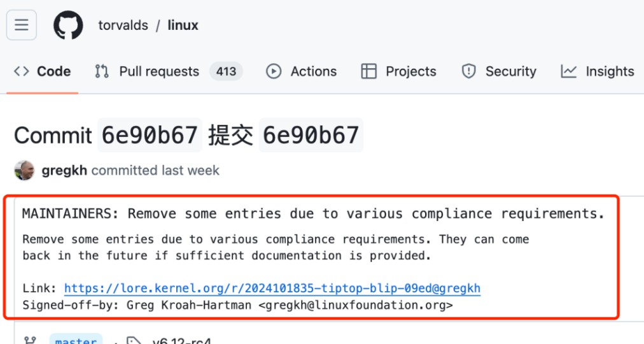Viewport: 644px width, 344px height.
Task: Click the 413 pull requests counter
Action: click(226, 71)
